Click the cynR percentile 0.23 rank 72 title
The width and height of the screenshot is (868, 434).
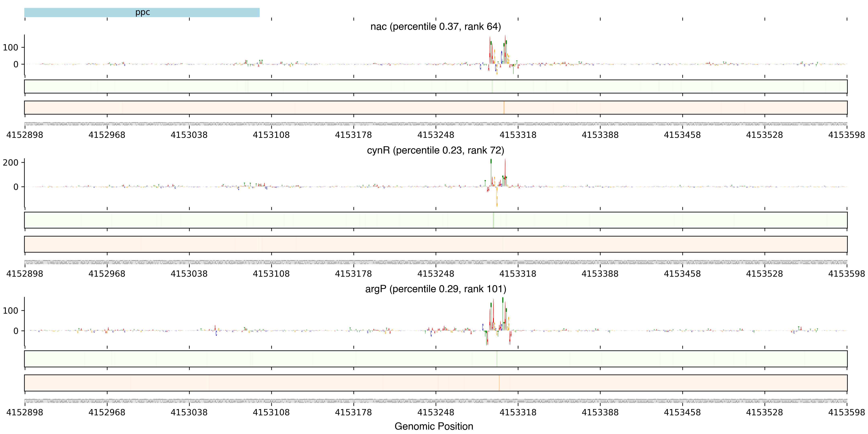click(435, 150)
